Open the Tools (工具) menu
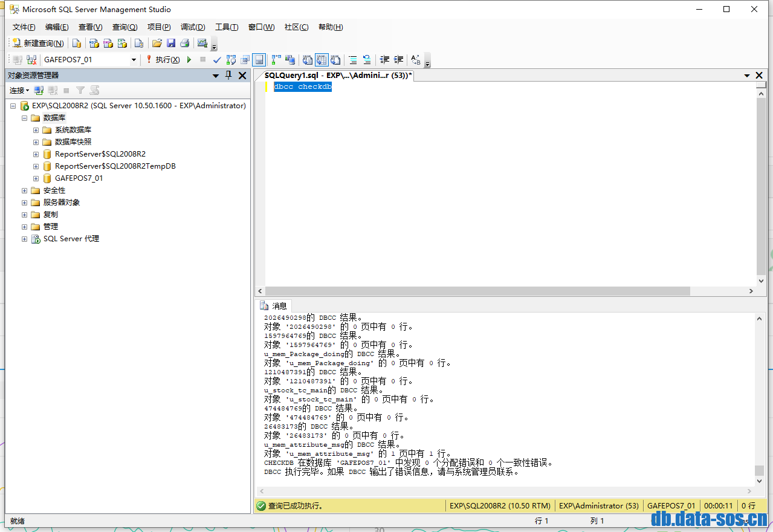Screen dimensions: 773x532 point(227,27)
